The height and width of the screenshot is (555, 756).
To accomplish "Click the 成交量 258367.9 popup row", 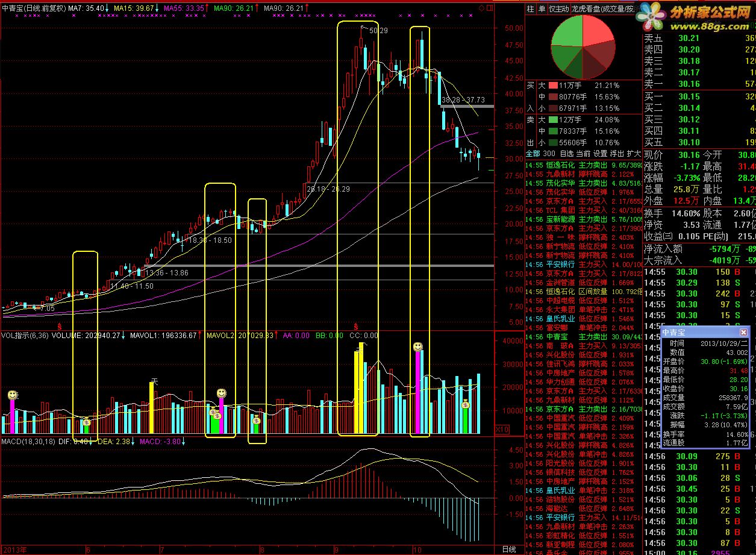I will 705,397.
